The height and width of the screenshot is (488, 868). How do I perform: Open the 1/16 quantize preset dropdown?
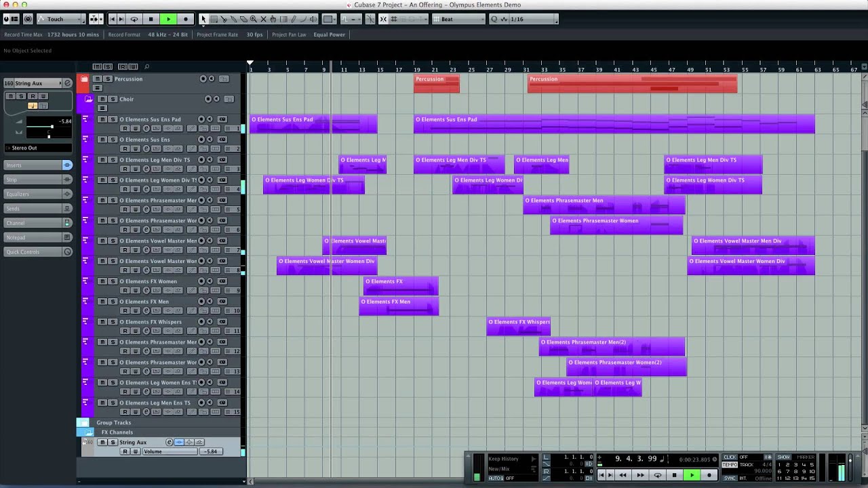(x=535, y=19)
